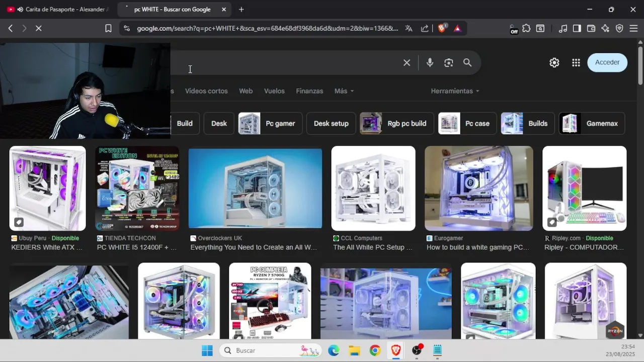Toggle the browser sidebar panel icon
The image size is (644, 362).
[x=577, y=29]
